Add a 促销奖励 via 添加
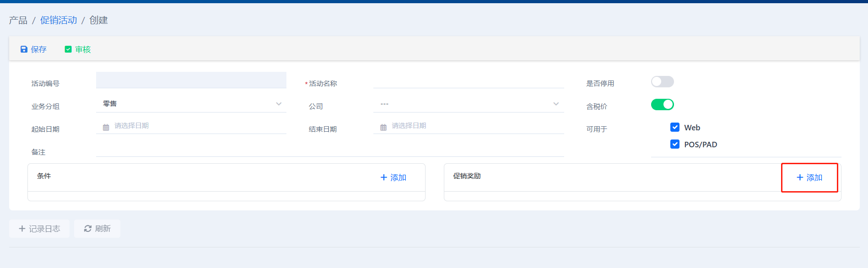Viewport: 868px width, 268px height. pos(809,177)
